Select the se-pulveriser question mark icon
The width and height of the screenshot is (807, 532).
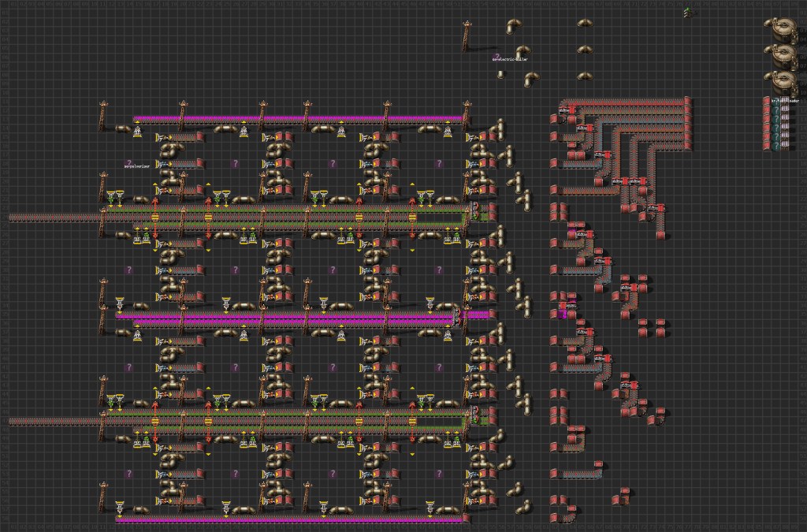pos(130,162)
